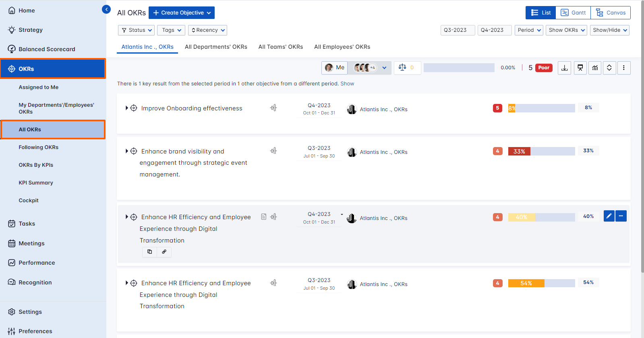Click the balance scale weight icon
644x338 pixels.
[402, 67]
